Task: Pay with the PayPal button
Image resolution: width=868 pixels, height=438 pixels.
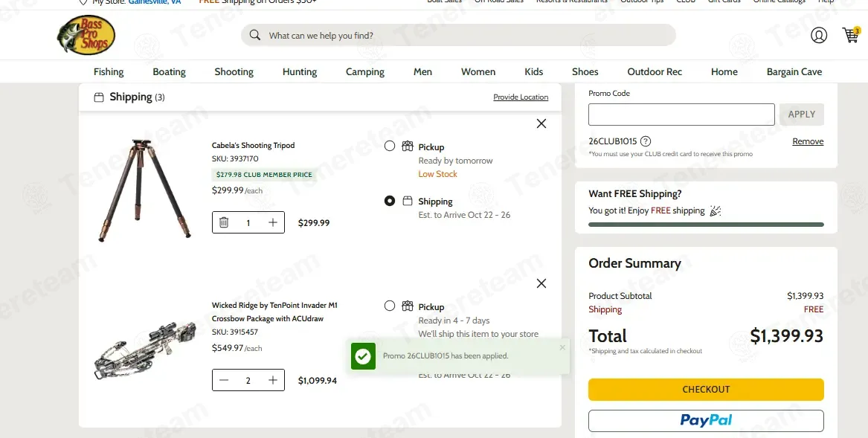Action: pyautogui.click(x=706, y=421)
